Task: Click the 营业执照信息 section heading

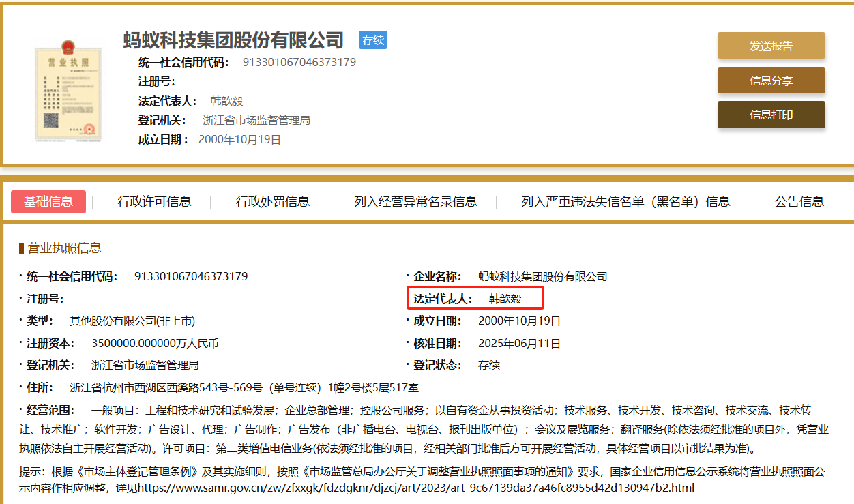Action: coord(64,248)
